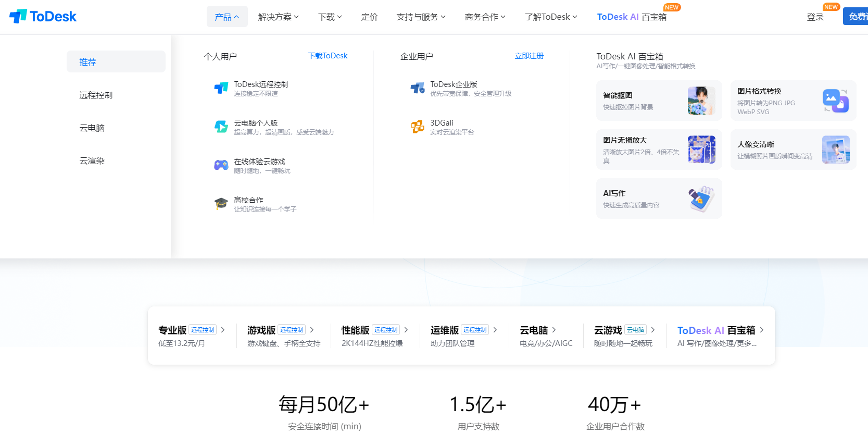Image resolution: width=868 pixels, height=434 pixels.
Task: Click the 人像变清晰 thumbnail image
Action: click(836, 150)
